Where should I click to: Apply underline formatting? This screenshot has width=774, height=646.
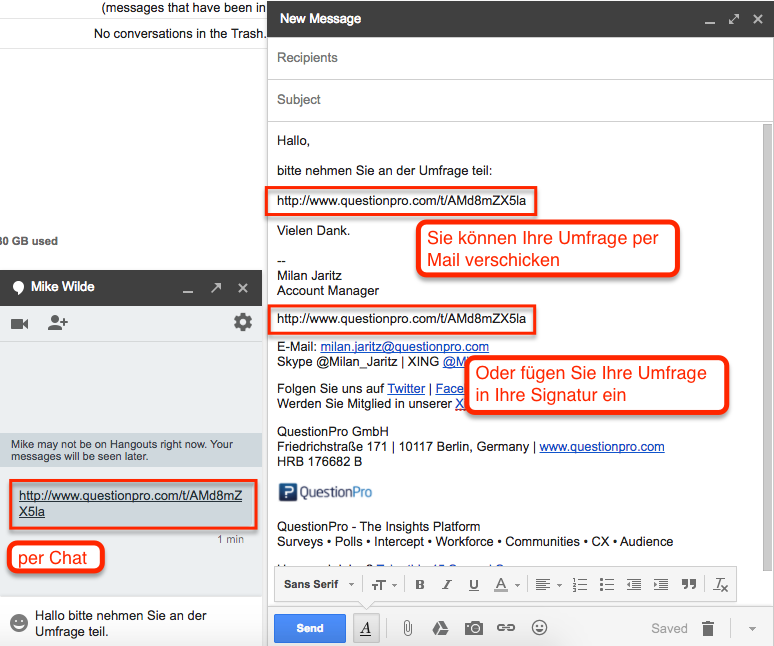(474, 585)
